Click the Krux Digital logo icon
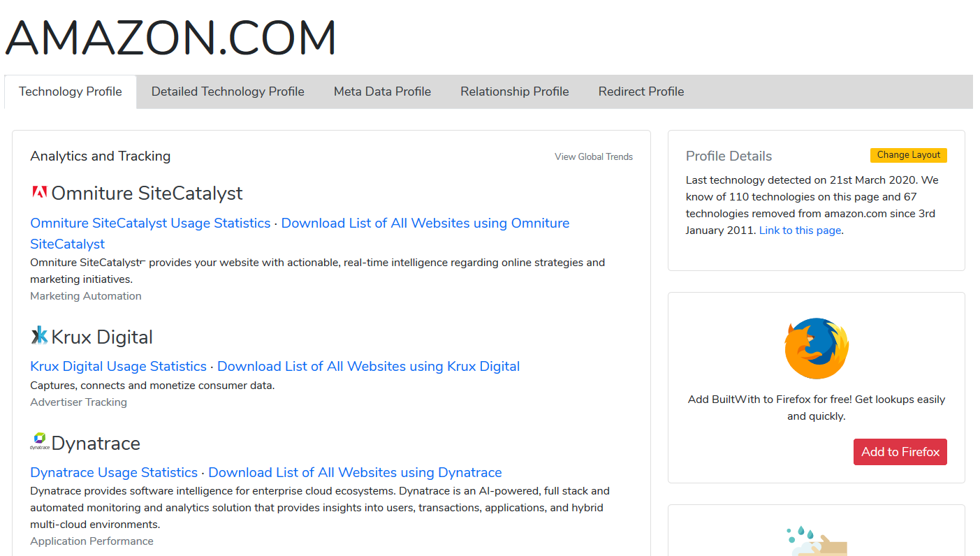Image resolution: width=980 pixels, height=556 pixels. (x=40, y=336)
